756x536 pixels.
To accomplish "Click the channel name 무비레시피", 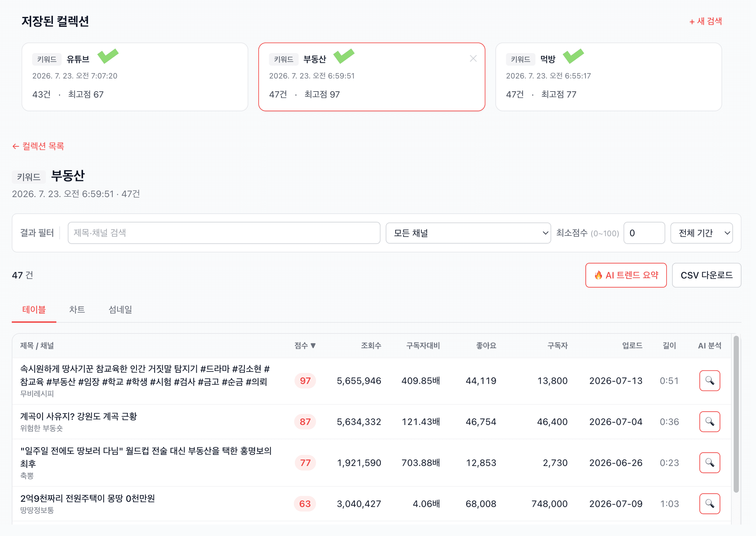I will coord(37,394).
